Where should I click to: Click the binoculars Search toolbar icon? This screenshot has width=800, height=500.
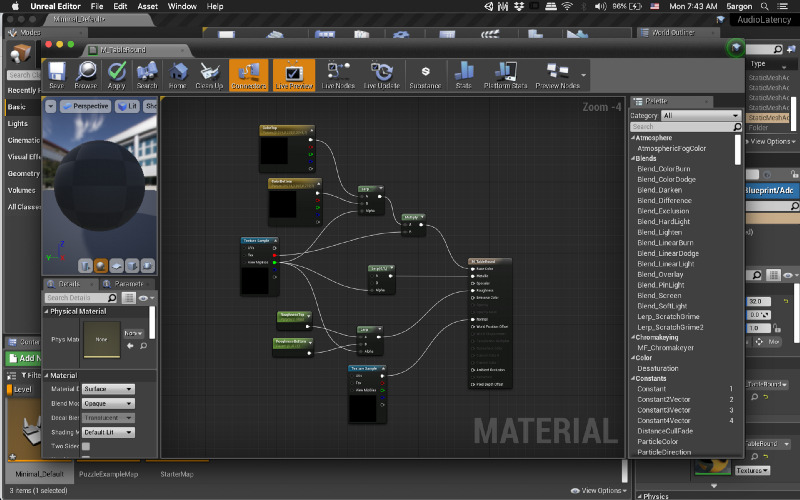point(147,74)
